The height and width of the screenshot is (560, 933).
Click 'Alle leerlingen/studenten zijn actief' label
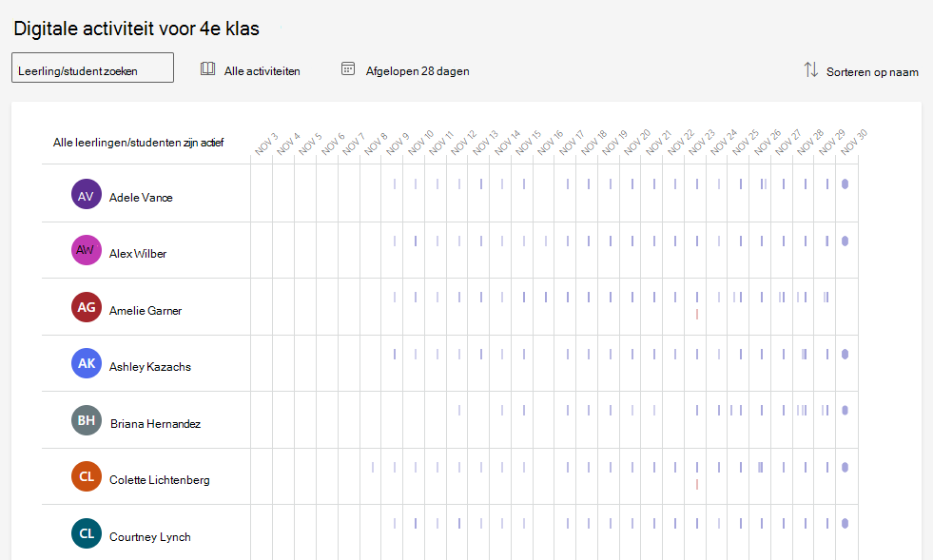pos(138,143)
